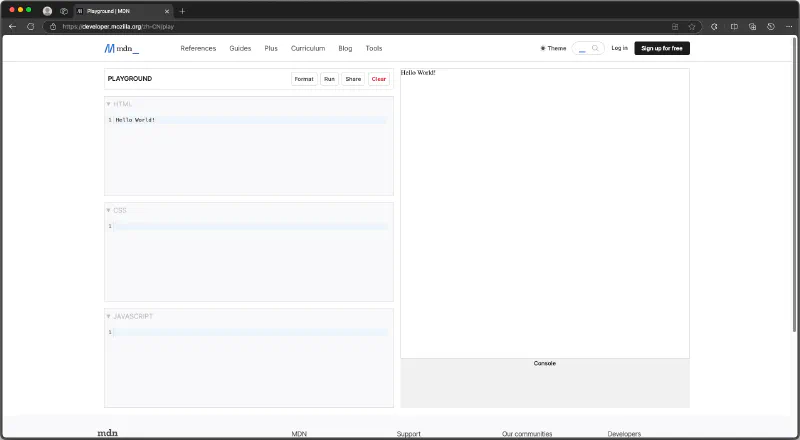
Task: Open the workspaces icon beside the profile
Action: coord(64,11)
